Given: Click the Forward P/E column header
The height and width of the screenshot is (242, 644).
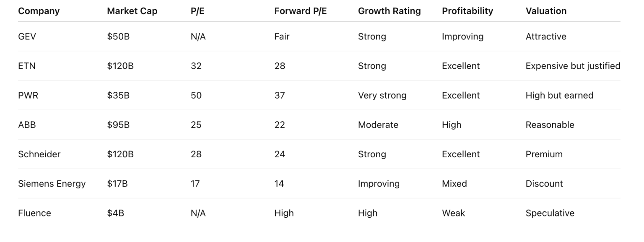Looking at the screenshot, I should 300,11.
